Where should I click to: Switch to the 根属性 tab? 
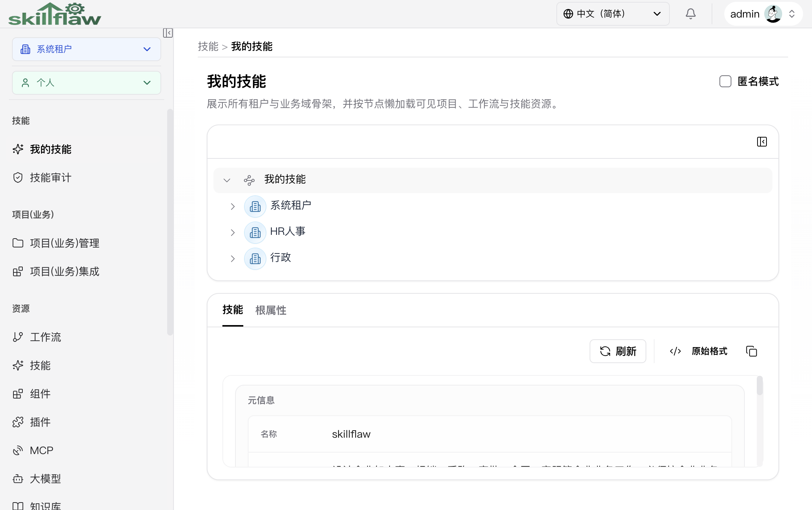point(271,311)
